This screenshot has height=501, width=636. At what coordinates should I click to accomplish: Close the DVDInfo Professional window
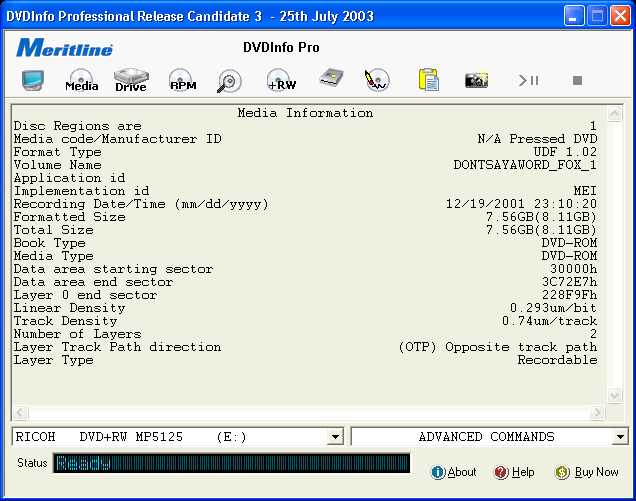pos(621,16)
